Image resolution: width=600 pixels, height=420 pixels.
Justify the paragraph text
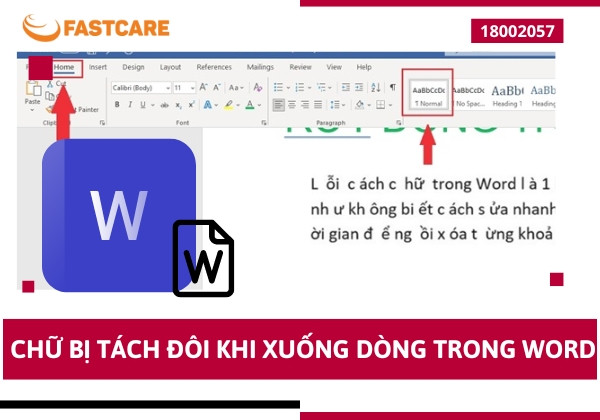(x=318, y=105)
